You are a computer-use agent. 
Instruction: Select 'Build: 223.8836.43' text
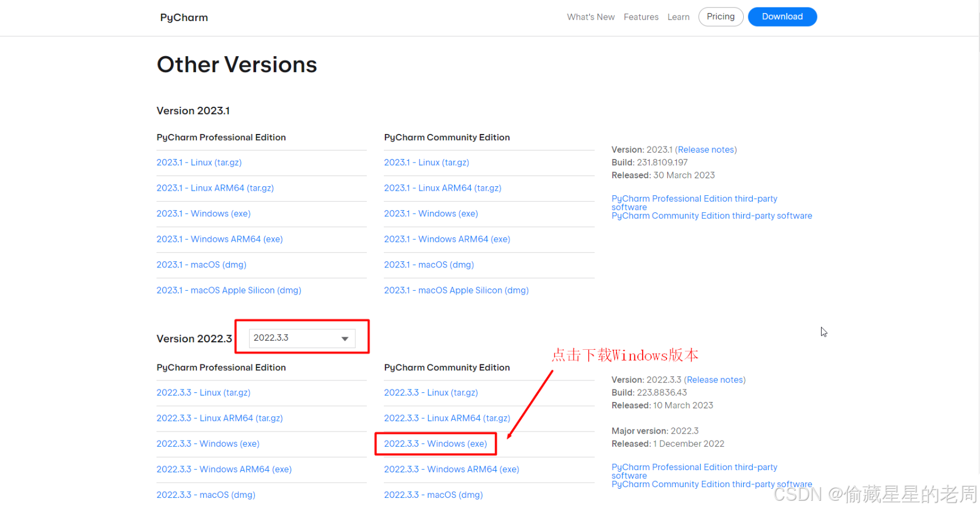649,392
